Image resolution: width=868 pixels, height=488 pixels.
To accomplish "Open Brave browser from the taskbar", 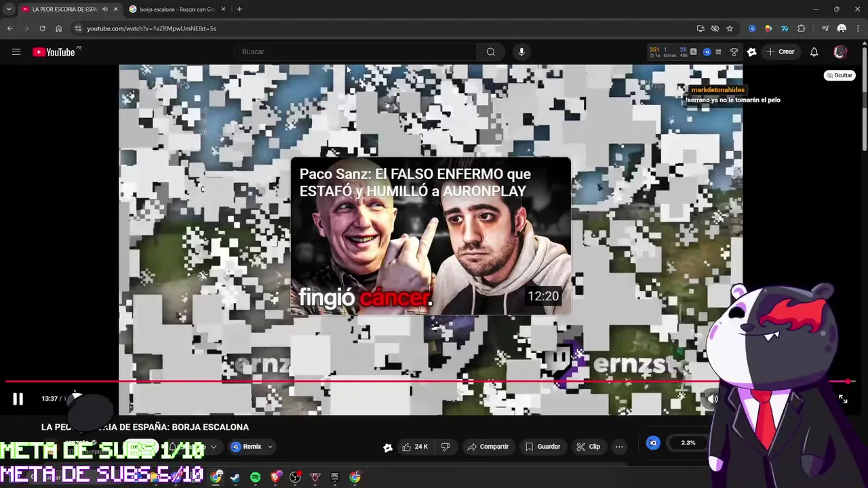I will point(275,477).
